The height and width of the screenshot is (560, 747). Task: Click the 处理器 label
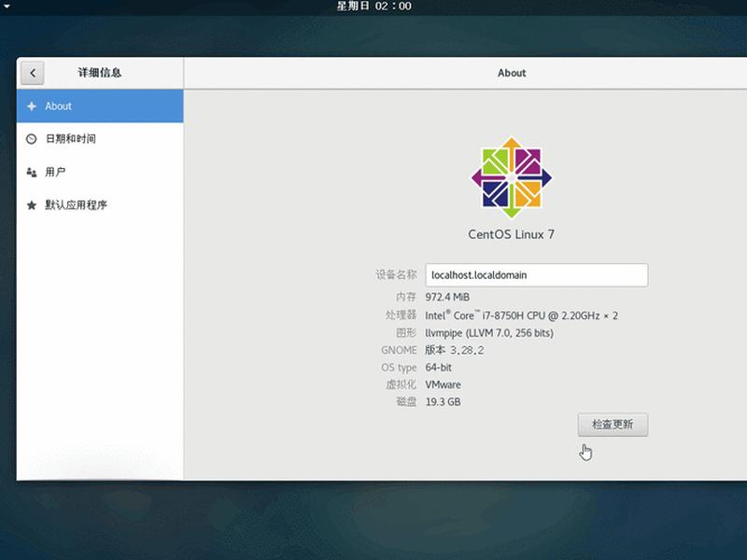click(402, 315)
